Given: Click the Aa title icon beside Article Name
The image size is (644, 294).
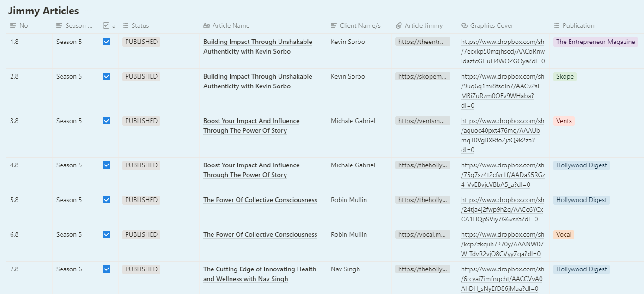Looking at the screenshot, I should (x=207, y=26).
